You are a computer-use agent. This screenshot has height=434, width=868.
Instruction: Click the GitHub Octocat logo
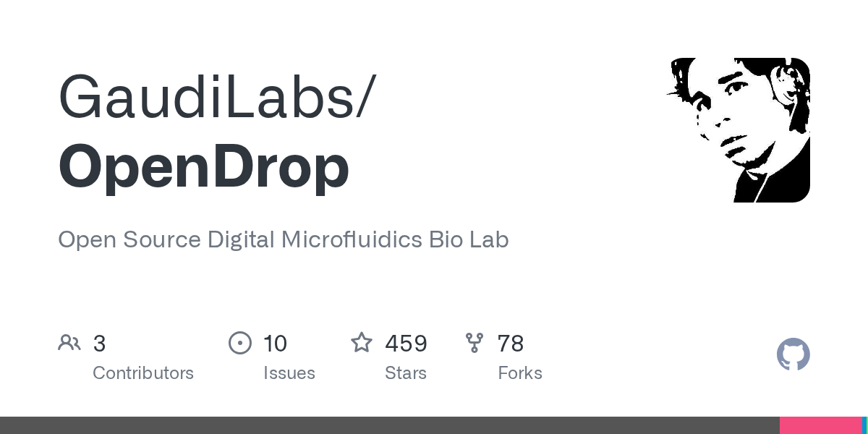coord(793,354)
